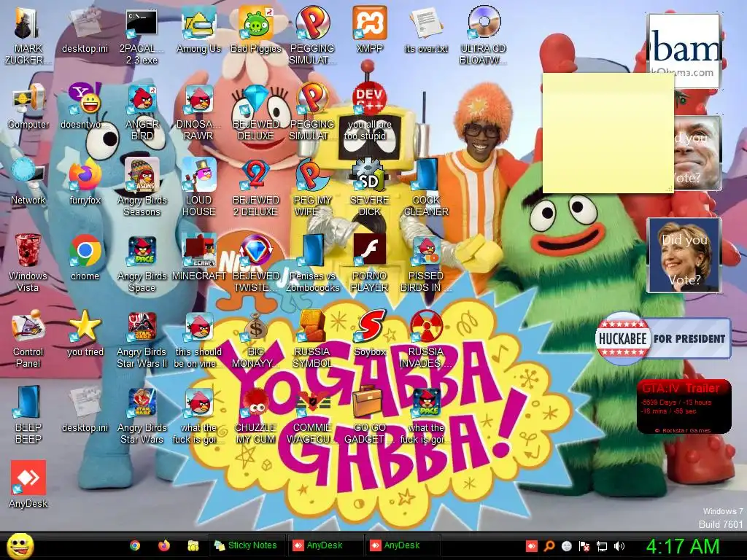Click the Huckabee For President gadget
Viewport: 747px width, 560px height.
663,338
